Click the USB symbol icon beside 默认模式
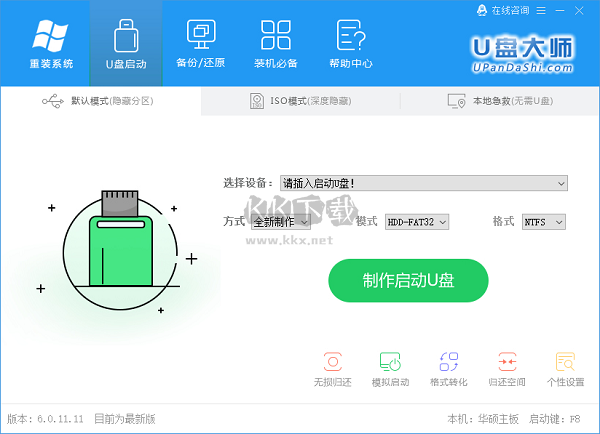The height and width of the screenshot is (434, 600). pyautogui.click(x=53, y=101)
